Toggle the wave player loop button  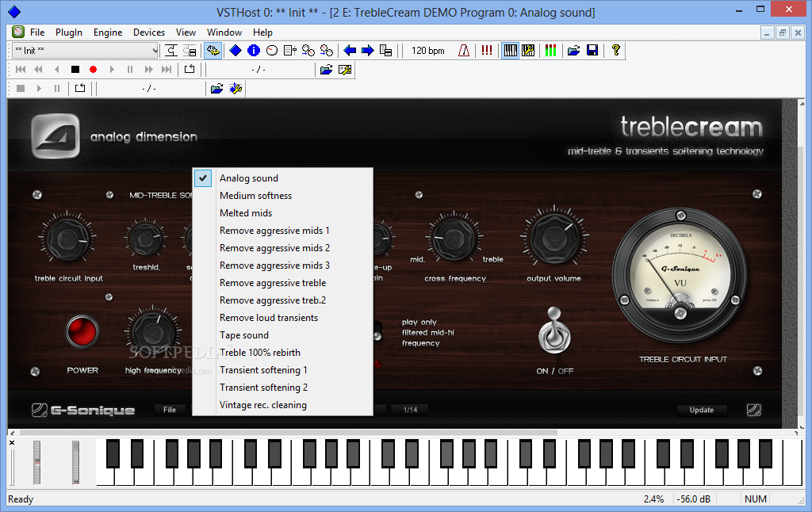pyautogui.click(x=80, y=89)
